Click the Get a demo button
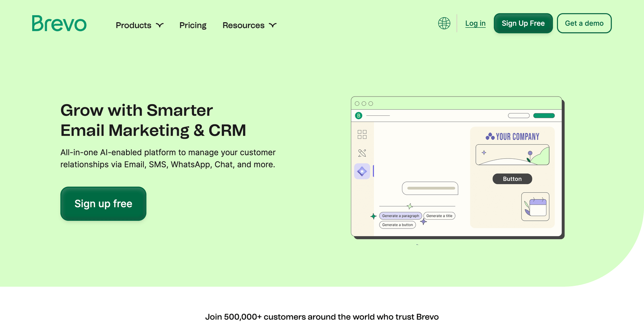 click(x=584, y=23)
